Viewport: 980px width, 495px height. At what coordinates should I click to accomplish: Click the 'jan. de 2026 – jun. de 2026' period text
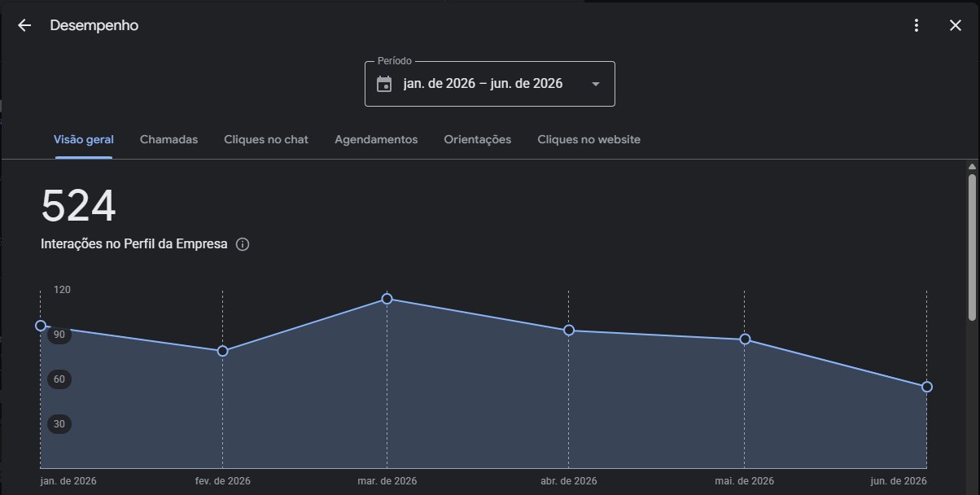click(483, 84)
